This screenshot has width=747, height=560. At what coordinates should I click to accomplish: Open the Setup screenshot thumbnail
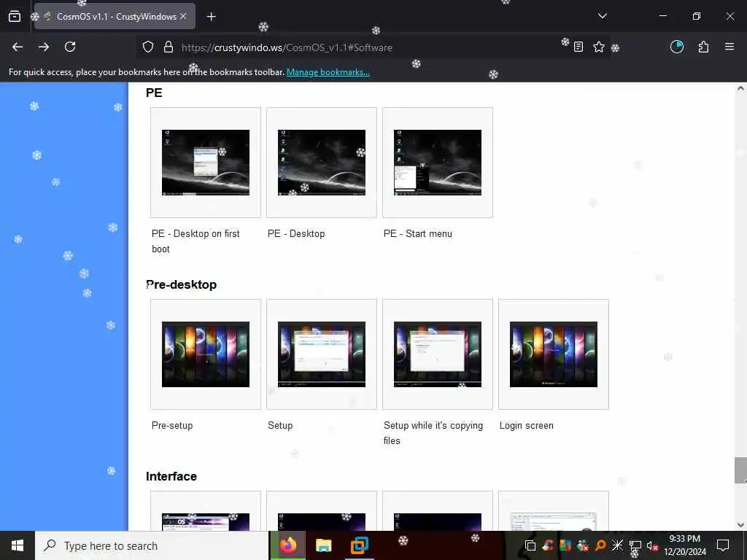pyautogui.click(x=322, y=354)
